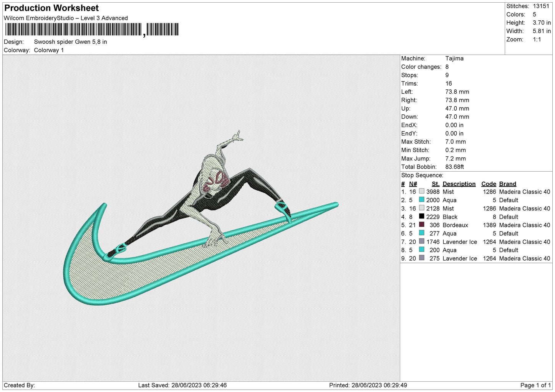Click the Bordeaux color swatch in row 5
555x392 pixels.
(x=422, y=225)
